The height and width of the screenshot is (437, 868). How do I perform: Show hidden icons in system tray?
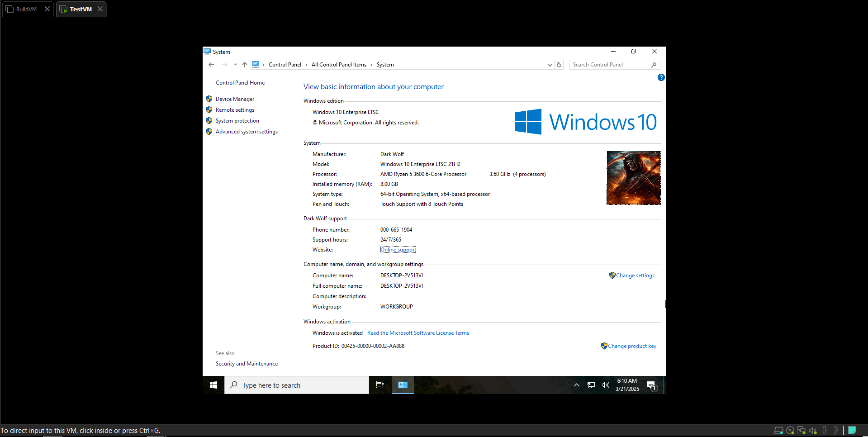click(577, 385)
